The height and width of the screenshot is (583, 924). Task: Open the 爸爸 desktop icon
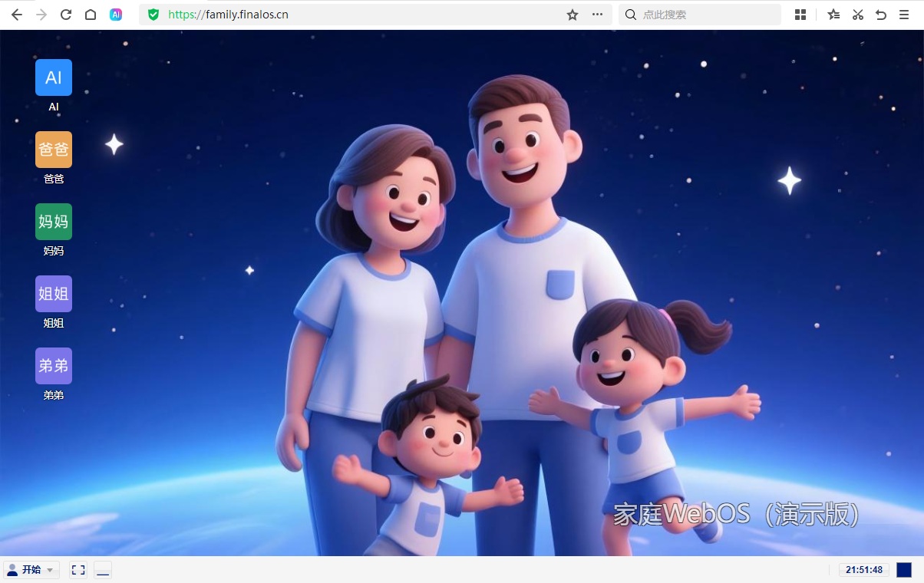(x=54, y=150)
